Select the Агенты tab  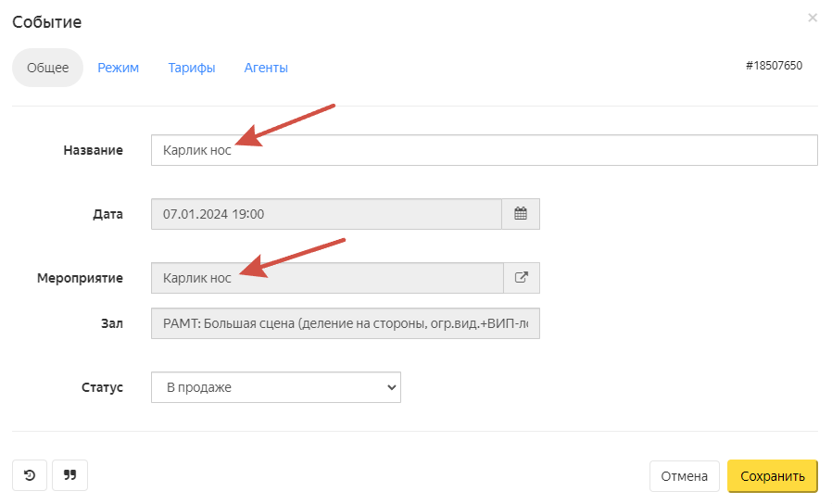tap(266, 68)
